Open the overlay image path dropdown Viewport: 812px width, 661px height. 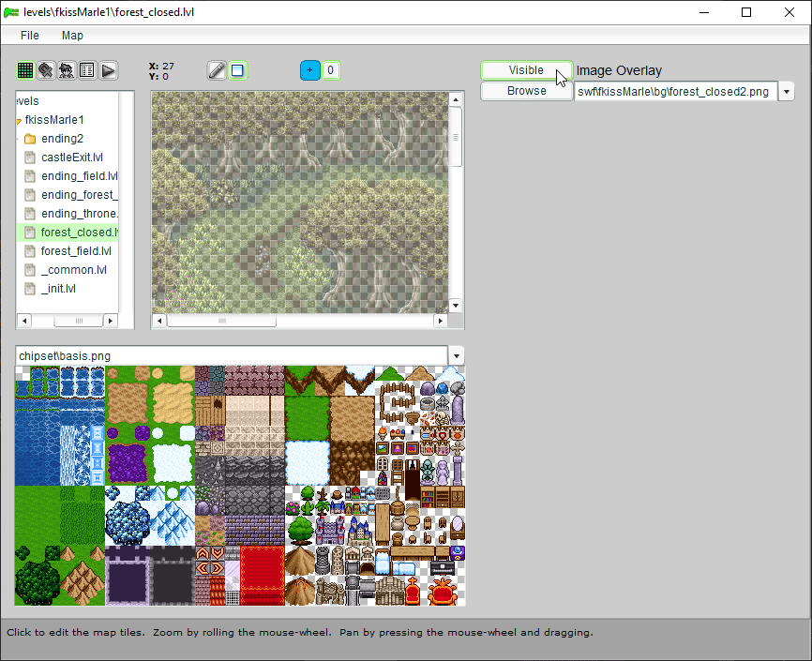click(786, 90)
